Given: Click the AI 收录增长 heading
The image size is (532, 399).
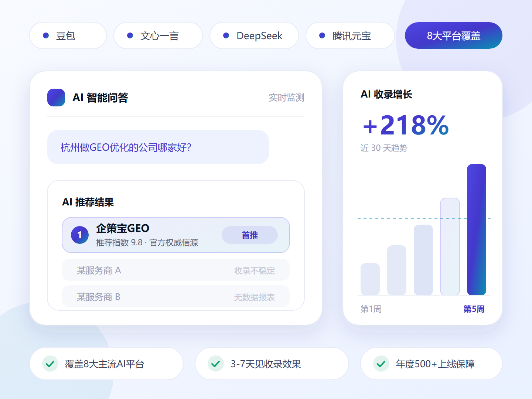Looking at the screenshot, I should pyautogui.click(x=386, y=94).
